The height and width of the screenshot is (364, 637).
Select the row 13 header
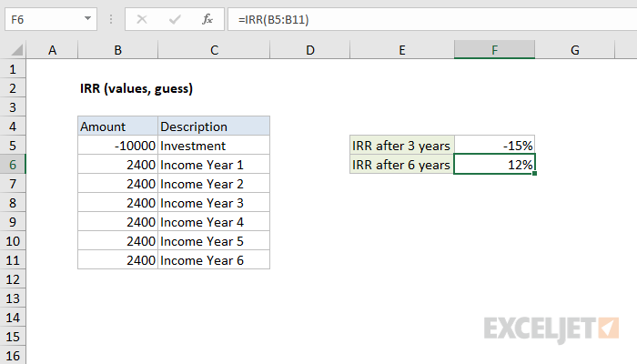tap(13, 298)
